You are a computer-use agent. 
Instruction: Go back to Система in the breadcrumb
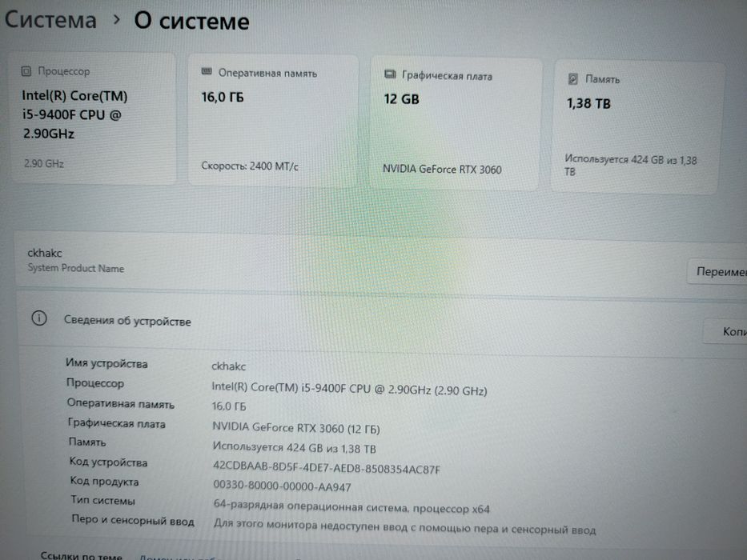(x=50, y=20)
